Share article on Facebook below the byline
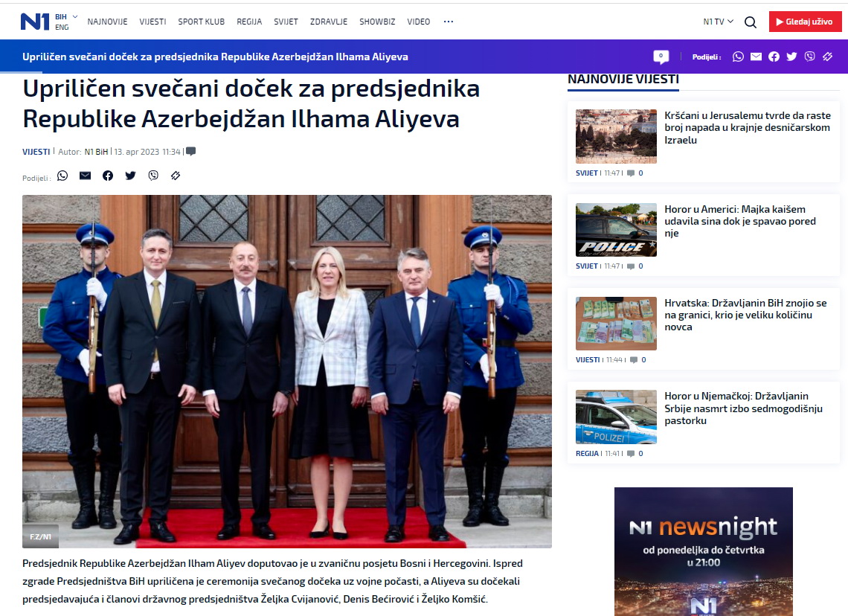The image size is (848, 616). (108, 176)
